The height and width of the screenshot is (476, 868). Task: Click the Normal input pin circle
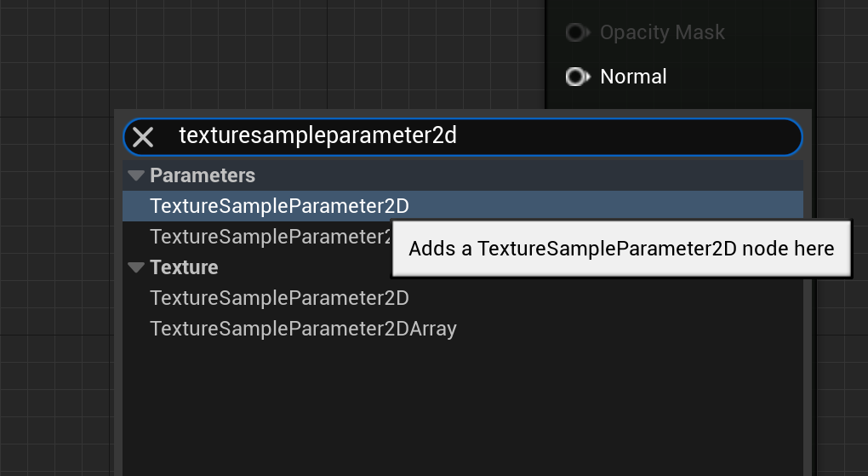click(x=576, y=77)
